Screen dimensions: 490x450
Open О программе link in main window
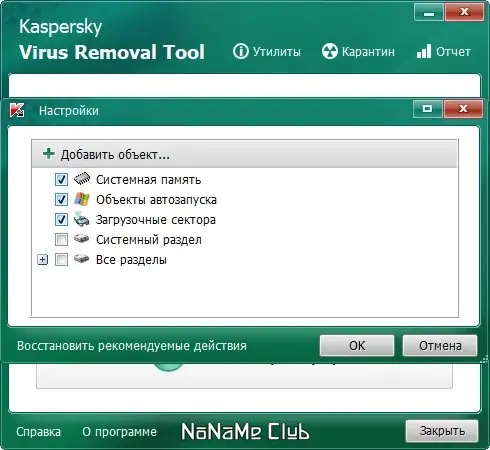tap(119, 432)
